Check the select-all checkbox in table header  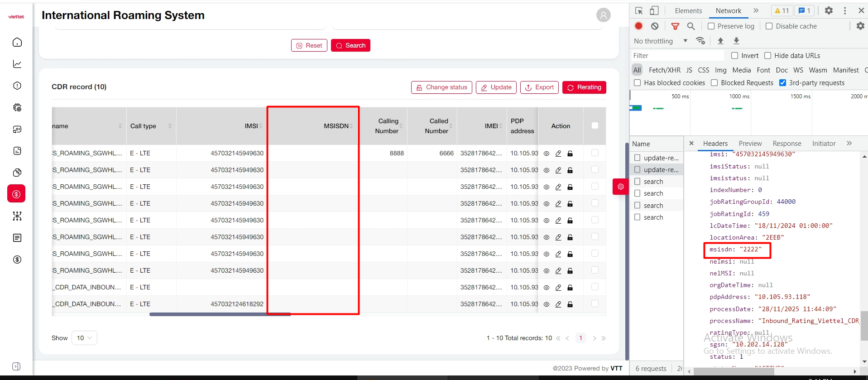click(x=595, y=125)
